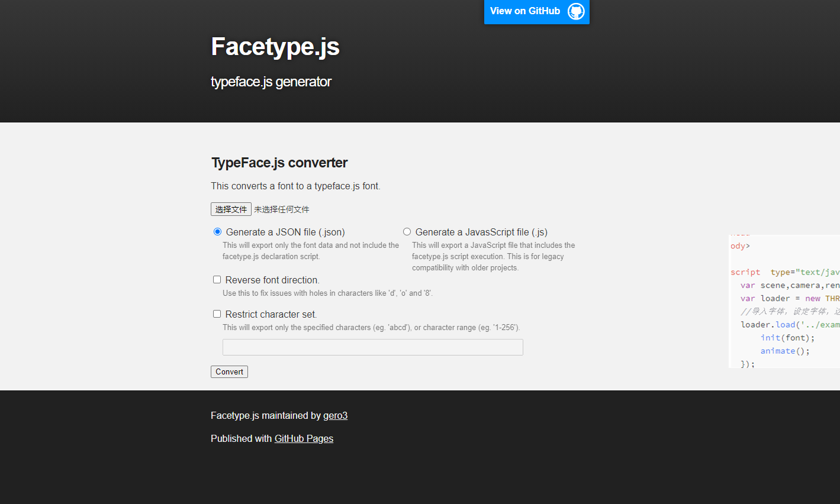Screen dimensions: 840x504
Task: Select Generate a JavaScript file radio button
Action: click(407, 232)
